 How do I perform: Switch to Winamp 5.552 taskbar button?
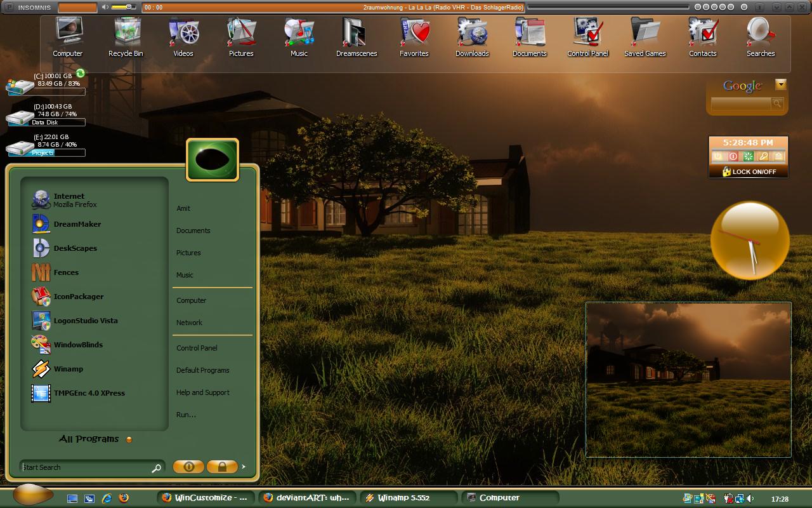[x=409, y=498]
